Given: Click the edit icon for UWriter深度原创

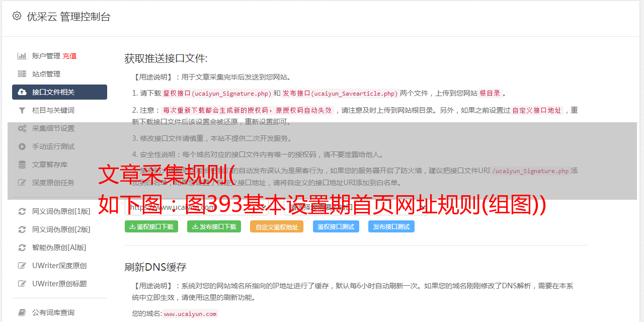Looking at the screenshot, I should click(x=22, y=266).
